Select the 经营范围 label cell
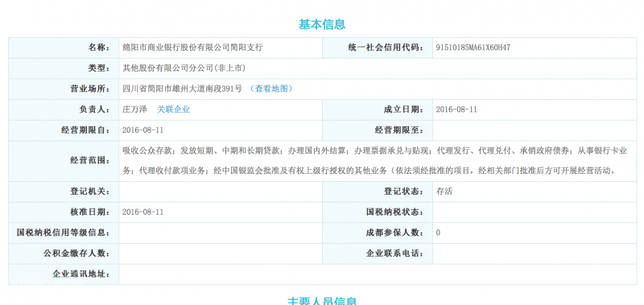This screenshot has width=644, height=305. coord(64,161)
